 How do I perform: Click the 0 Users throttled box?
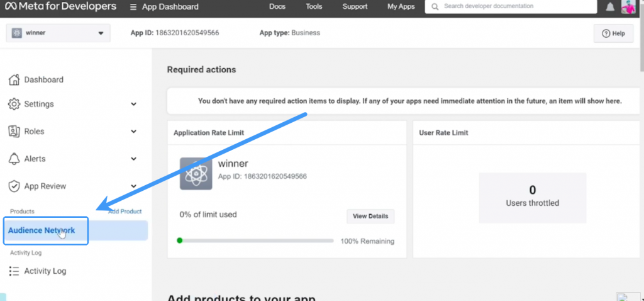tap(532, 198)
